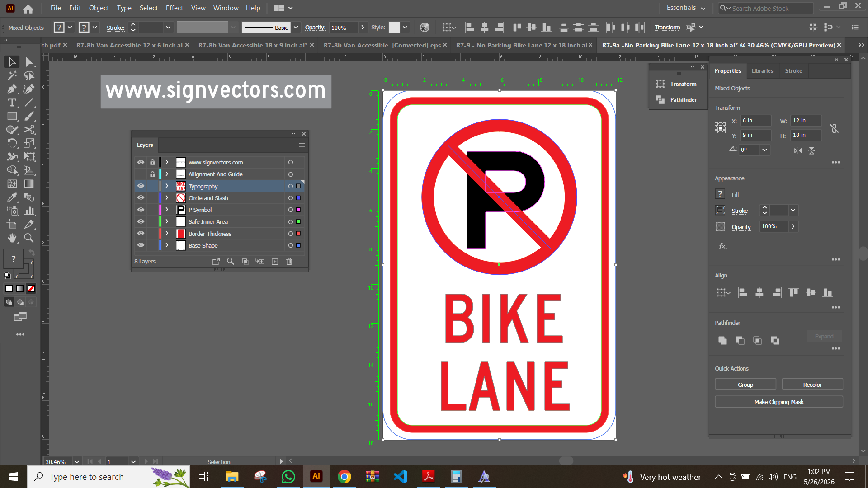868x488 pixels.
Task: Click Transform link in control bar
Action: tap(667, 28)
